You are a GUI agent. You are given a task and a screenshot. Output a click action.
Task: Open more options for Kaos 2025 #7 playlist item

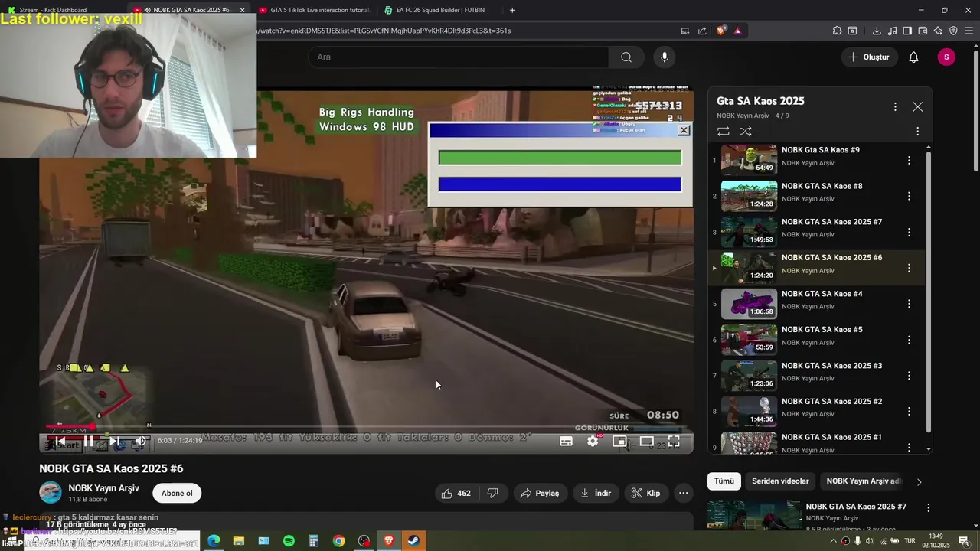coord(909,233)
